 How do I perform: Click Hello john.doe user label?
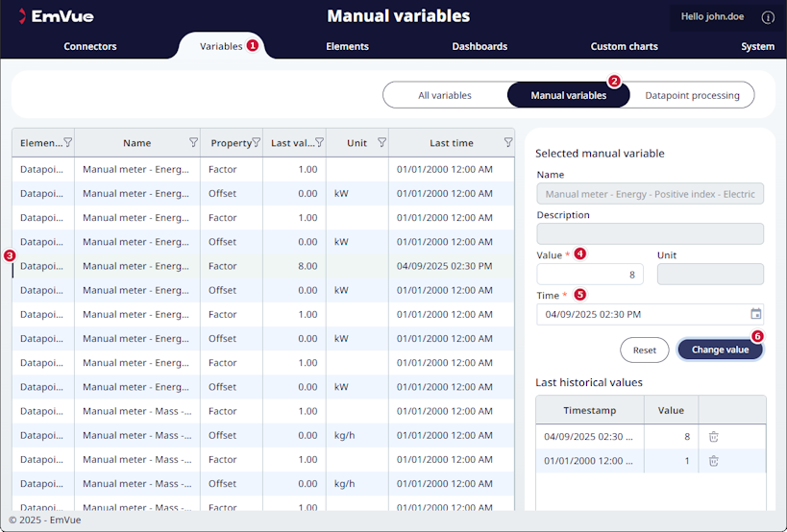point(712,16)
